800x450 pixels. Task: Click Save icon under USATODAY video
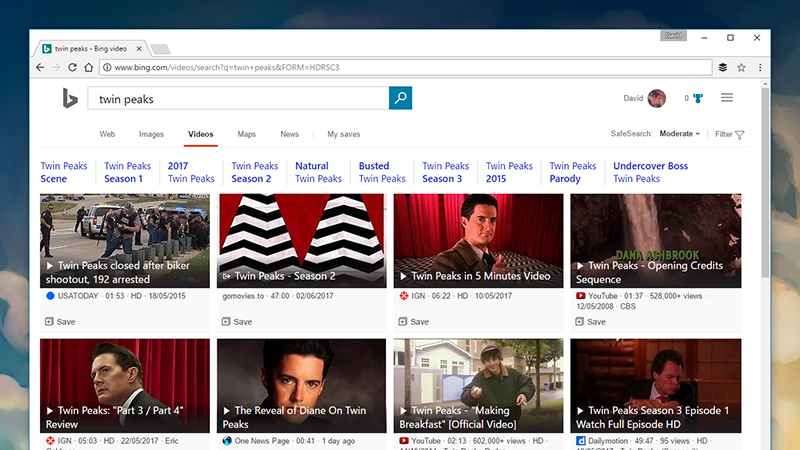49,321
